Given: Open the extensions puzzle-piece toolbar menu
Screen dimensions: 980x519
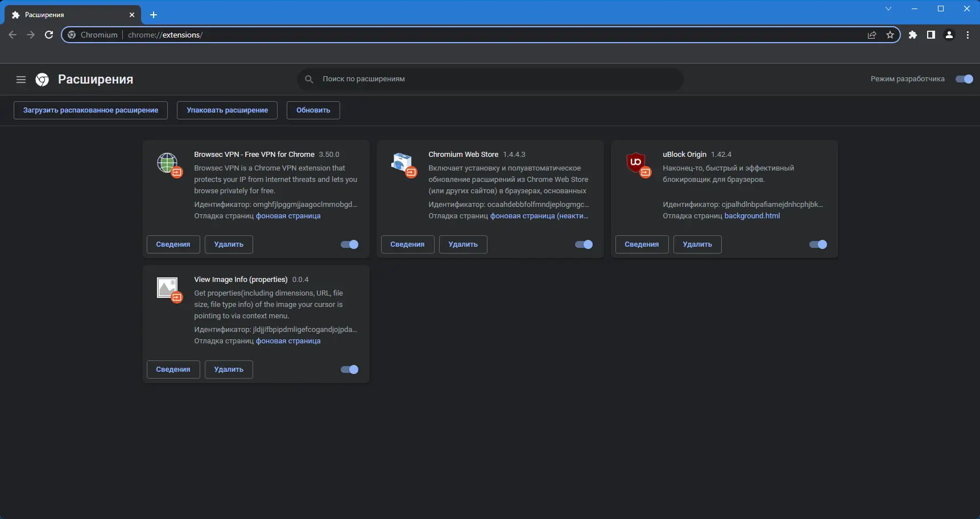Looking at the screenshot, I should (913, 35).
